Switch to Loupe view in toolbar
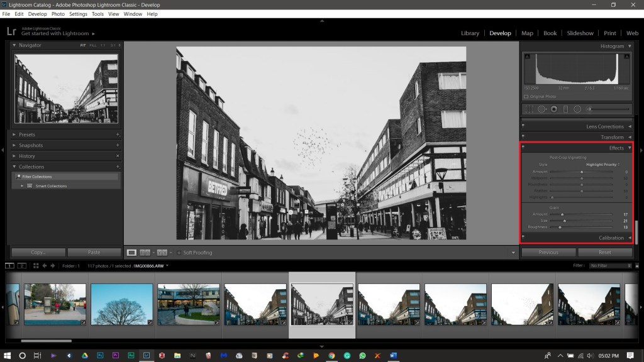Viewport: 644px width, 362px height. point(131,253)
